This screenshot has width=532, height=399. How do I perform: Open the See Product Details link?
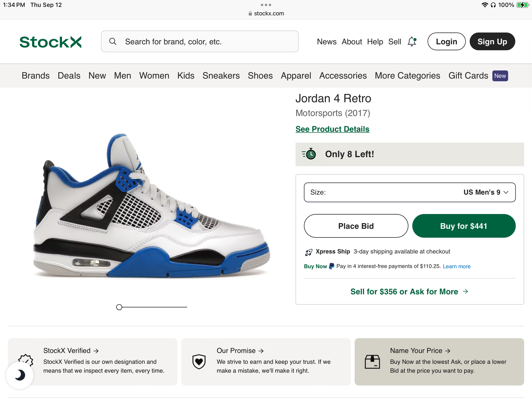(332, 129)
